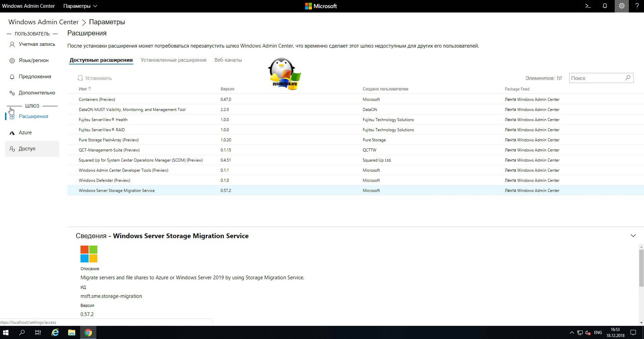Image resolution: width=644 pixels, height=339 pixels.
Task: Sort by Создано пользователем column
Action: pyautogui.click(x=385, y=89)
